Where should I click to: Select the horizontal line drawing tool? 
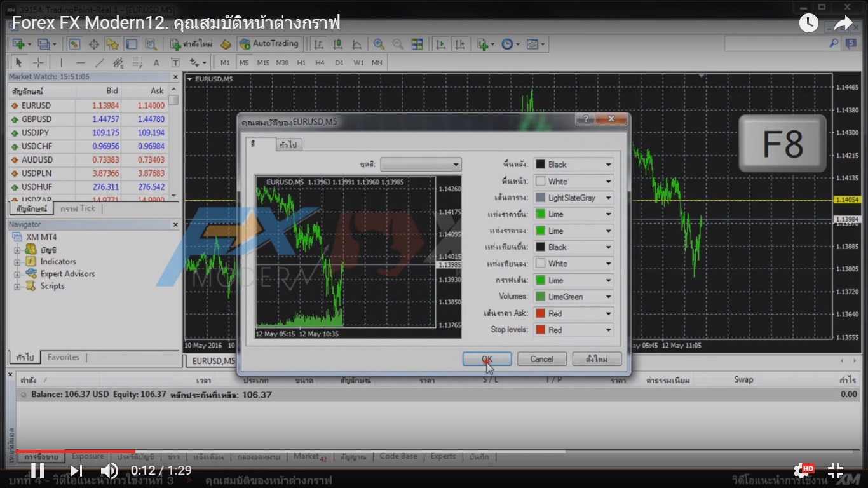pyautogui.click(x=80, y=62)
